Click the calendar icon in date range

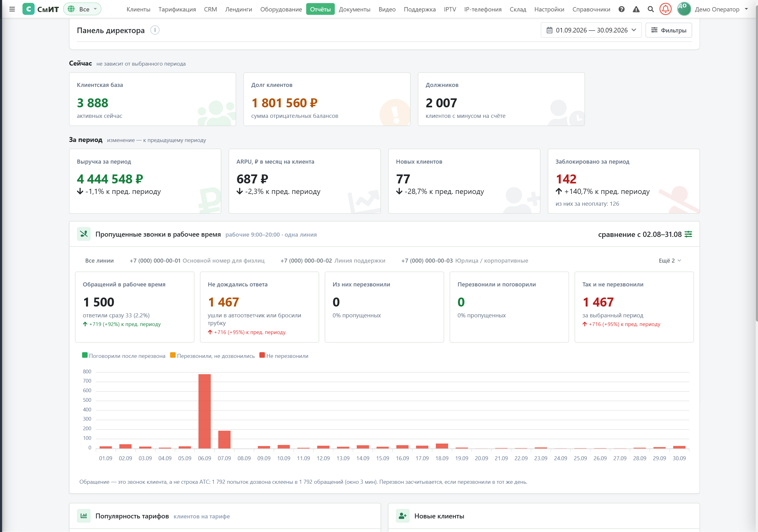click(549, 30)
